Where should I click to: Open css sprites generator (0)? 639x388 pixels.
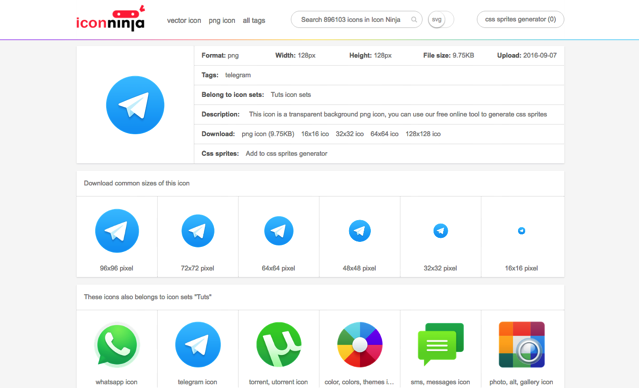[520, 19]
